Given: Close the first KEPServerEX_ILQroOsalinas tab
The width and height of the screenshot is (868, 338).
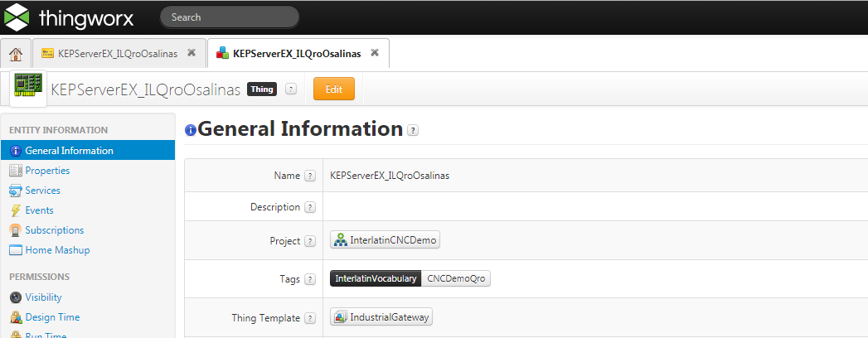Looking at the screenshot, I should pos(192,52).
